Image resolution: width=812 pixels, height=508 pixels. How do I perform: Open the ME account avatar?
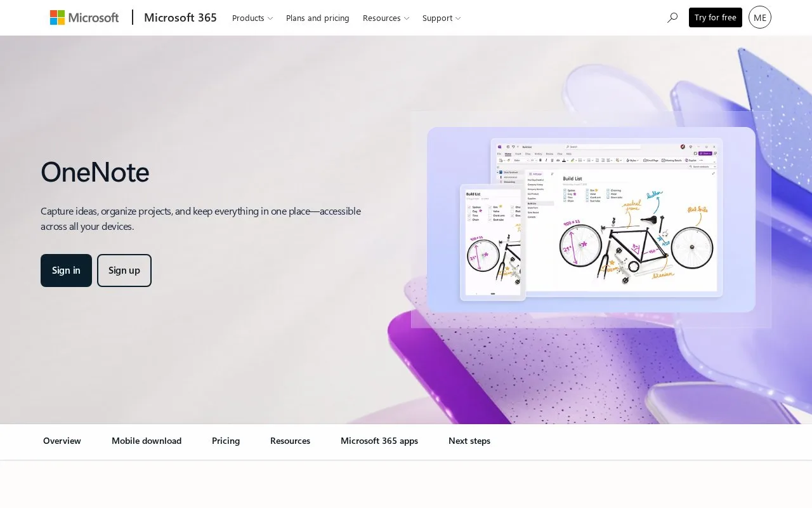[760, 17]
